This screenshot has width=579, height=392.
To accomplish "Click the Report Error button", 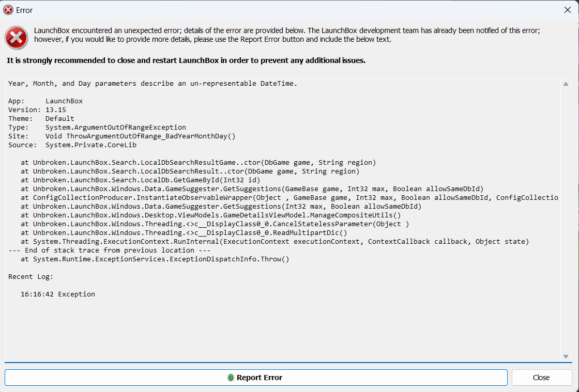I will coord(256,378).
